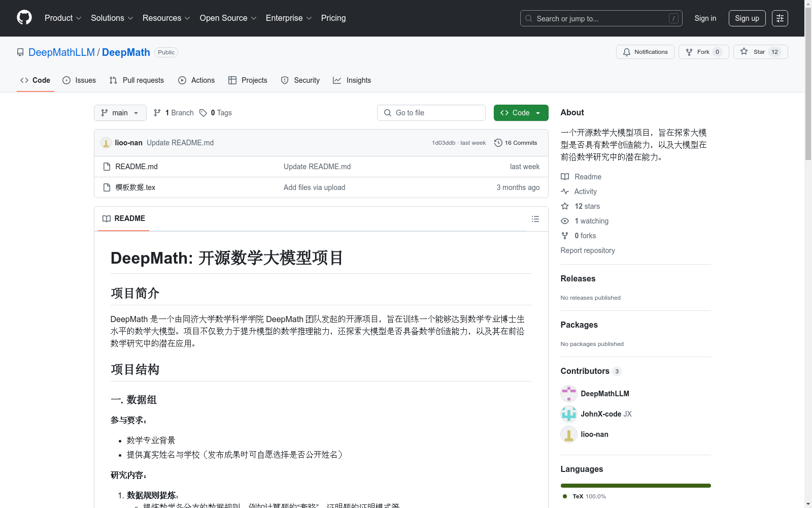Screen dimensions: 812x508
Task: Switch to the Actions tab
Action: pos(196,80)
